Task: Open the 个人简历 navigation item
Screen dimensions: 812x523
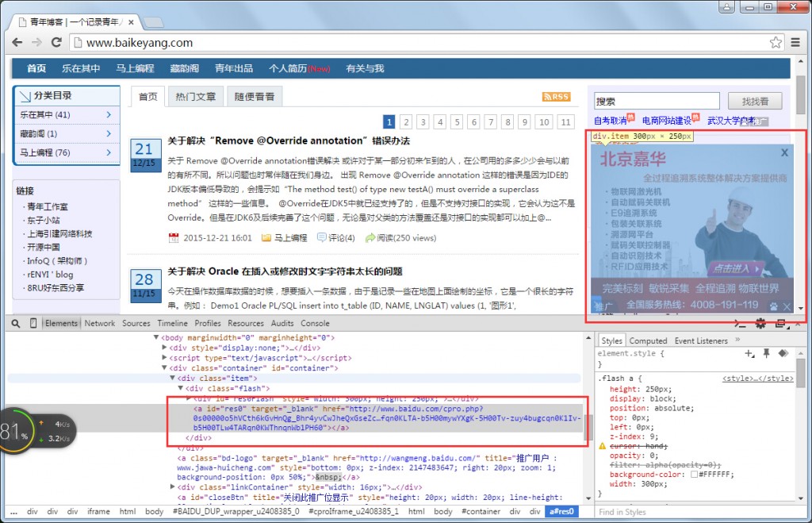Action: (299, 68)
